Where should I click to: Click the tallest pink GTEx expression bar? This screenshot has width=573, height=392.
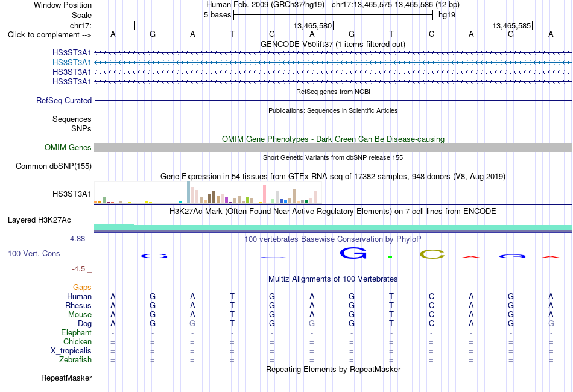(x=265, y=194)
